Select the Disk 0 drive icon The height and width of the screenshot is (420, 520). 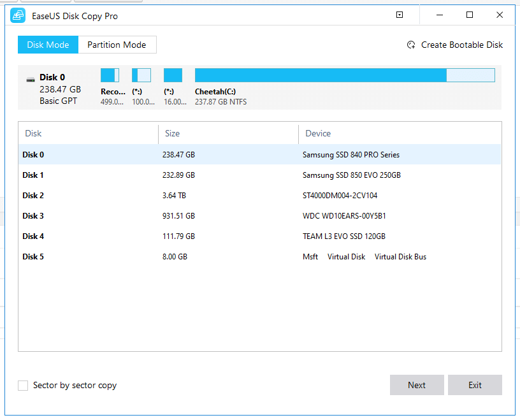tap(31, 79)
